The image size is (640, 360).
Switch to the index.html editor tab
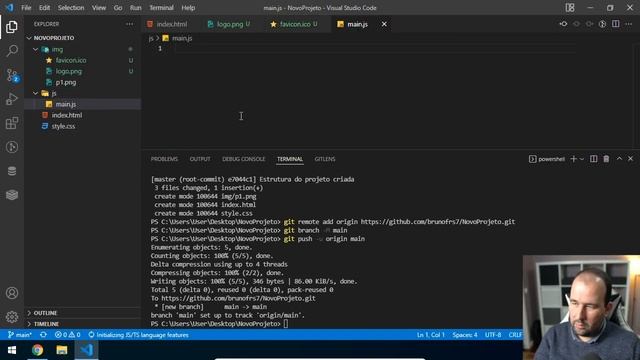(x=171, y=24)
